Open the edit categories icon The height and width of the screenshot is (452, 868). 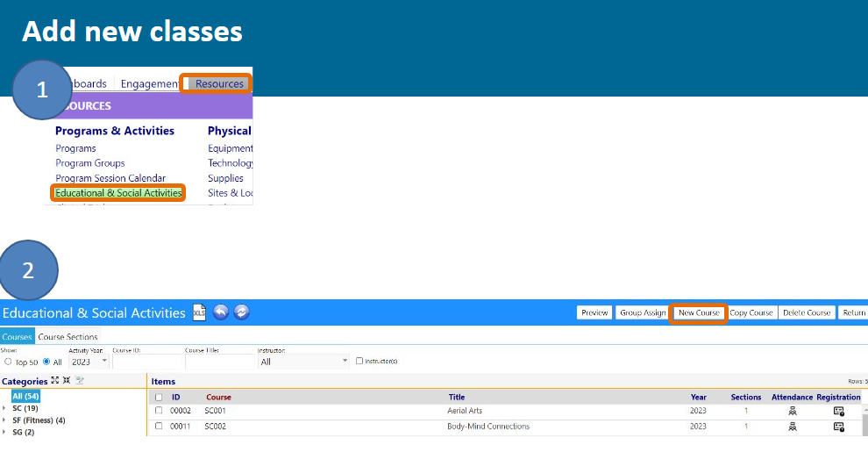point(80,380)
